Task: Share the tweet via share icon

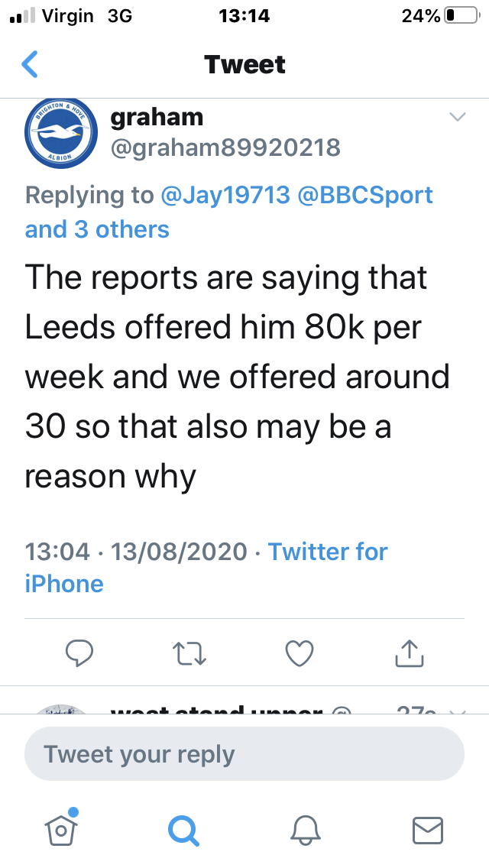Action: coord(410,653)
